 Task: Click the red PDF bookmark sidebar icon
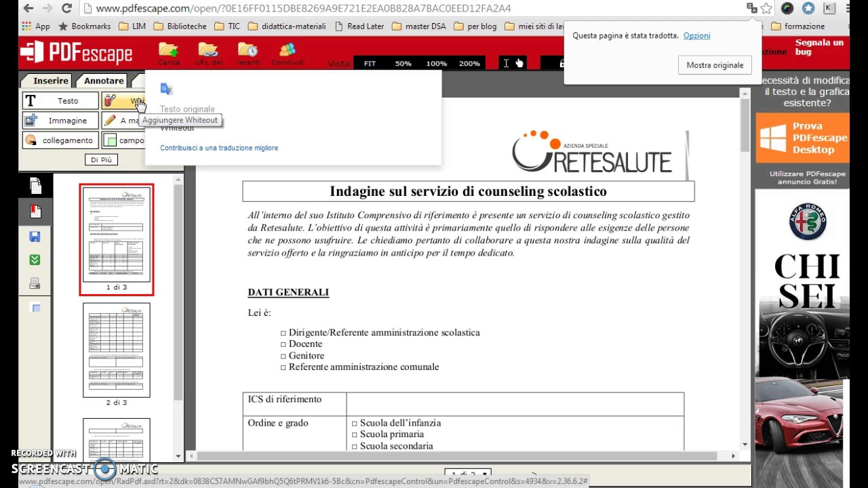[35, 211]
